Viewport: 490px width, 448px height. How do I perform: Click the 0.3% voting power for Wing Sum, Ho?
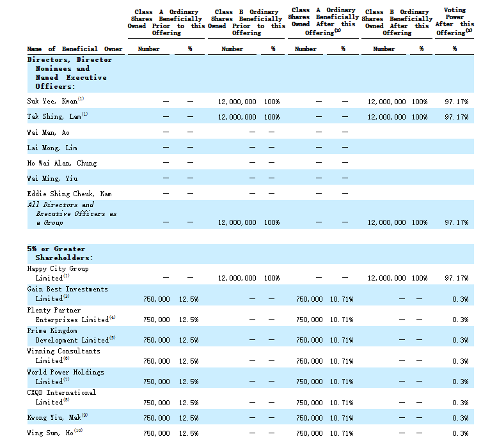tap(459, 433)
